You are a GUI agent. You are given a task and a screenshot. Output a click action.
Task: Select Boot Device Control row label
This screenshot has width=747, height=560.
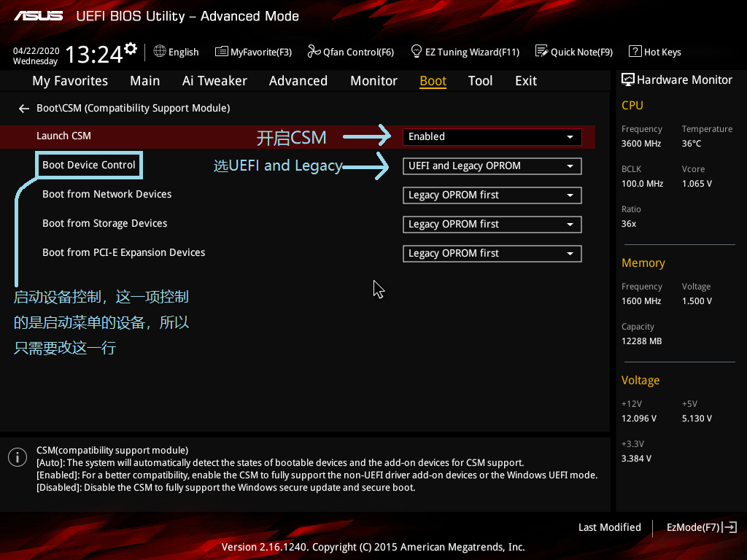click(x=89, y=165)
